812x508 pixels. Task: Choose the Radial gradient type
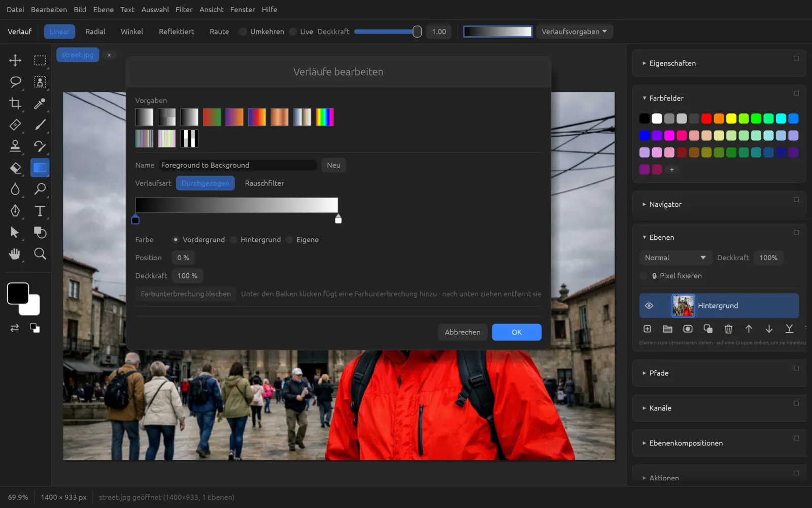pos(95,31)
